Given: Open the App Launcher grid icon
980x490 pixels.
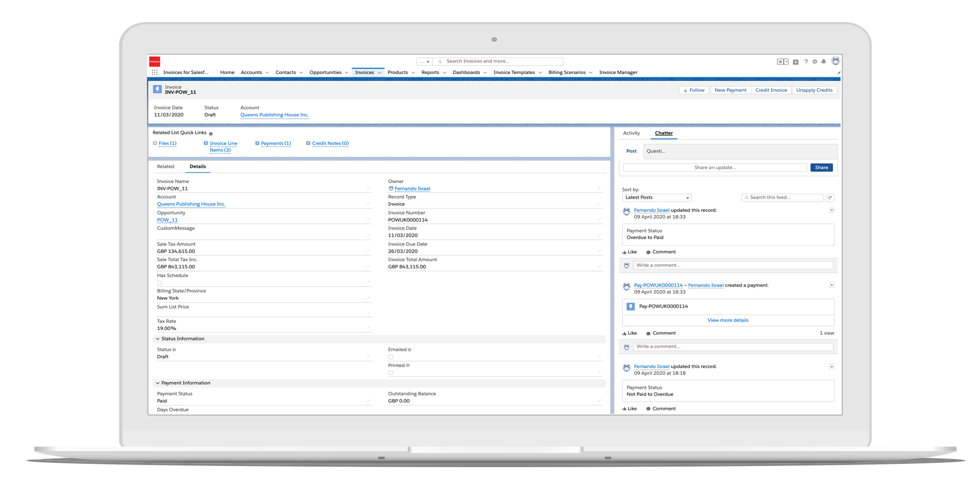Looking at the screenshot, I should [x=155, y=72].
